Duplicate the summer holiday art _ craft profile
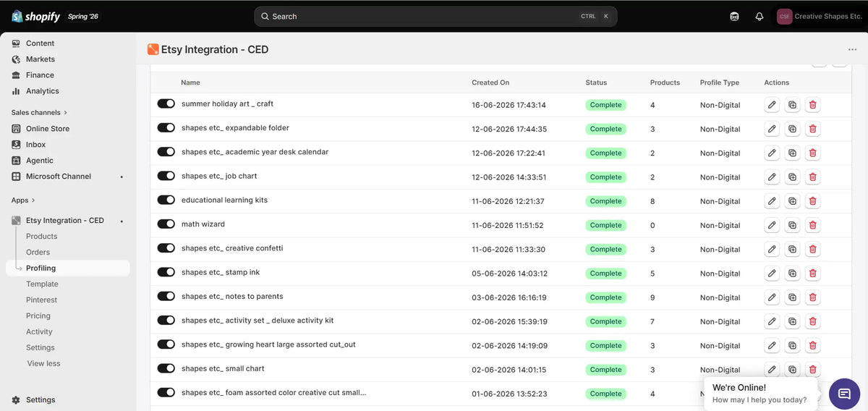 click(792, 105)
